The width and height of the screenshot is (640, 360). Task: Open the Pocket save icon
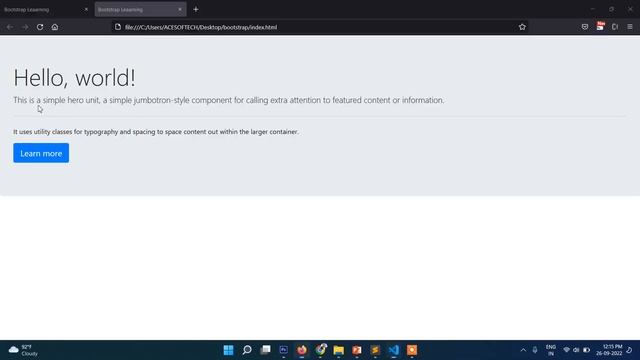point(585,27)
